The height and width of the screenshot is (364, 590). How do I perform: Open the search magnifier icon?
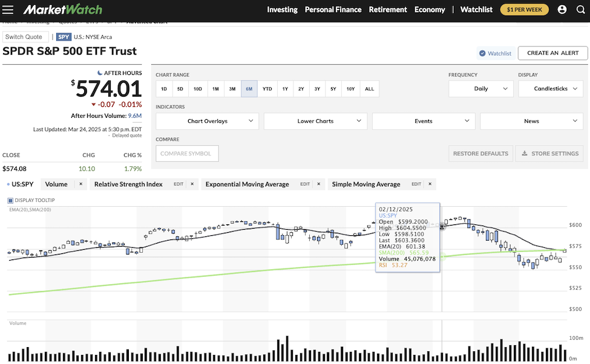pos(580,10)
